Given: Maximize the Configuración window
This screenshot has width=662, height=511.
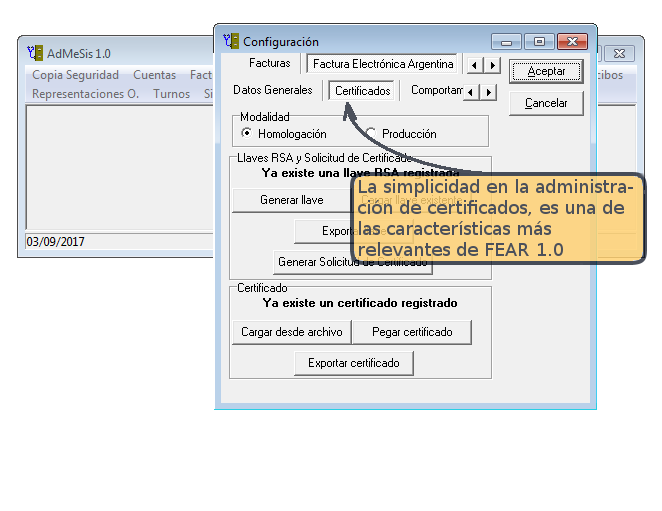Looking at the screenshot, I should coord(539,42).
